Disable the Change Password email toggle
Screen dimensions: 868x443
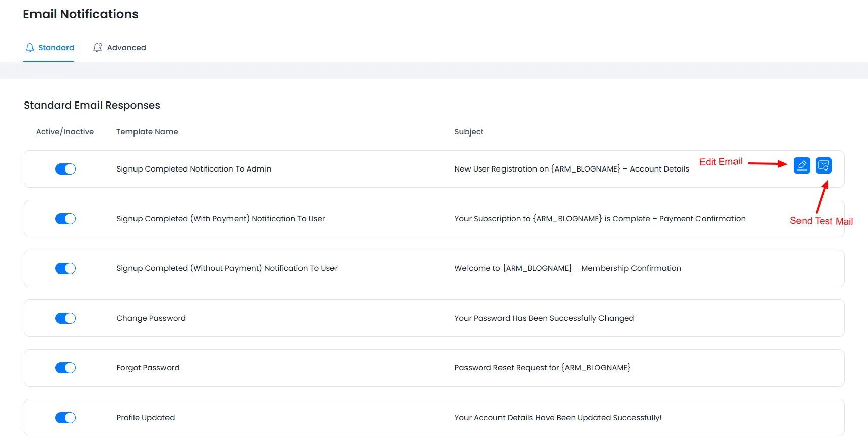tap(65, 318)
